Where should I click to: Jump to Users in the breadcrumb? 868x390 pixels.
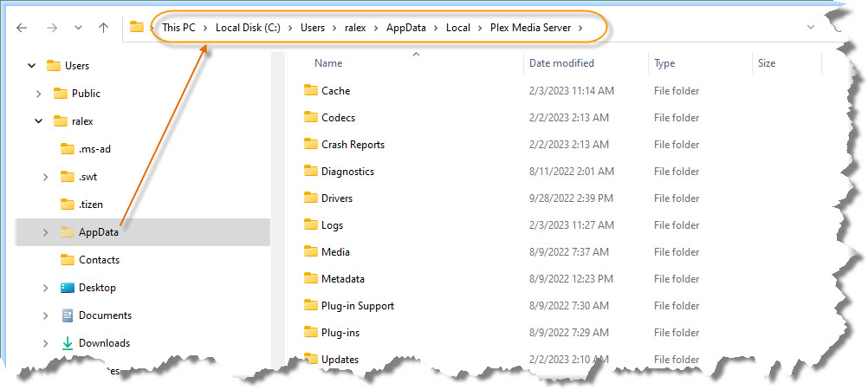[x=313, y=27]
